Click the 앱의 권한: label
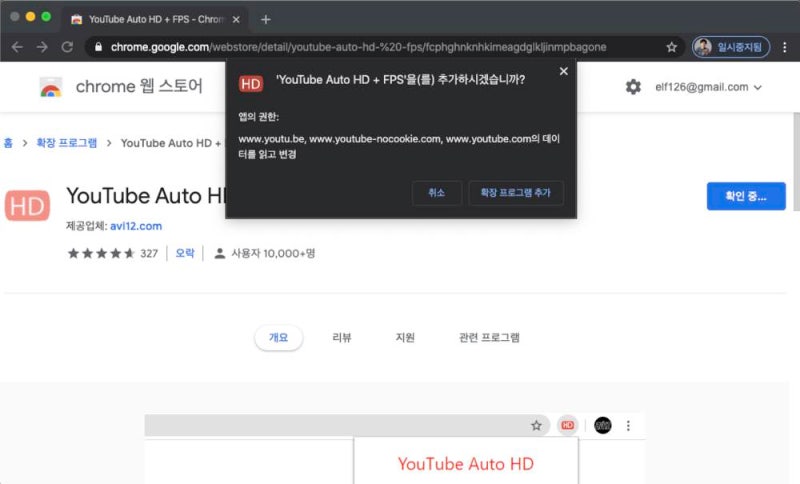This screenshot has height=484, width=800. coord(259,117)
